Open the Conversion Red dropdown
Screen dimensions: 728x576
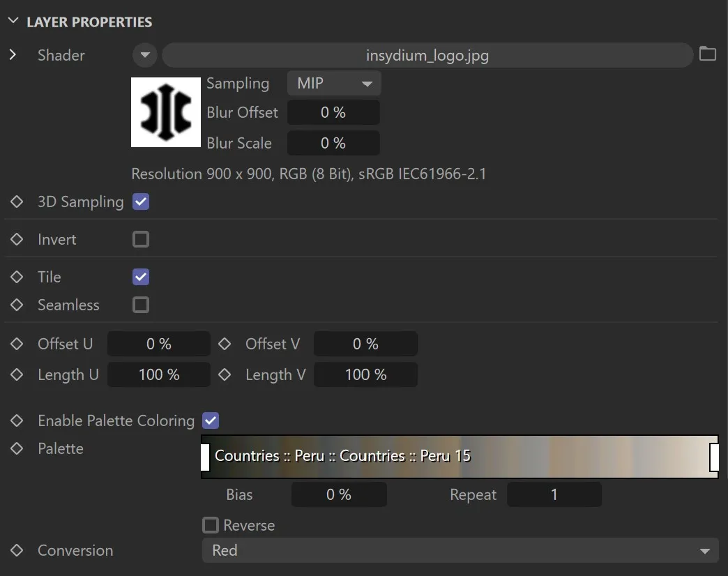pyautogui.click(x=460, y=550)
